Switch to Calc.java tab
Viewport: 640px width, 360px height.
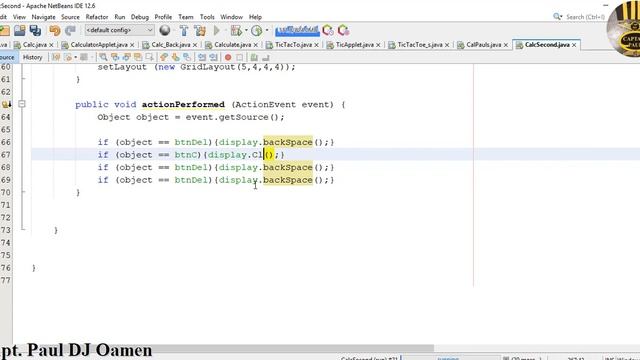34,44
